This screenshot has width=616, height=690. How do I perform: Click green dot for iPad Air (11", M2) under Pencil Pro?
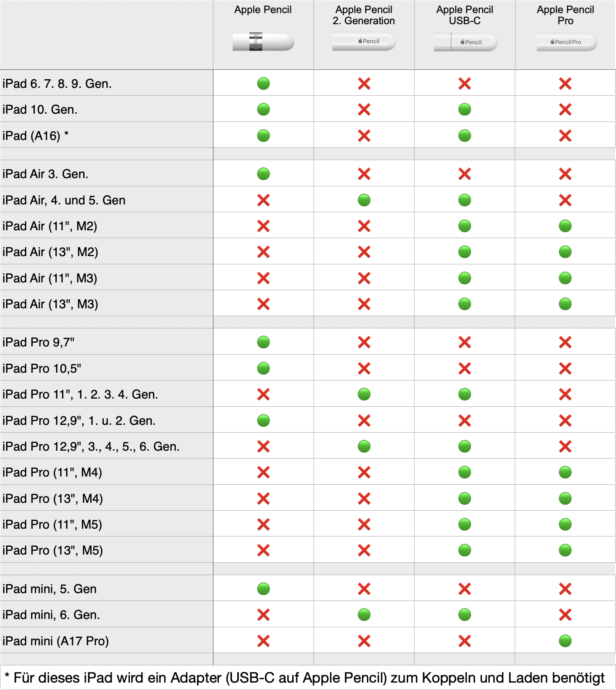[x=565, y=226]
